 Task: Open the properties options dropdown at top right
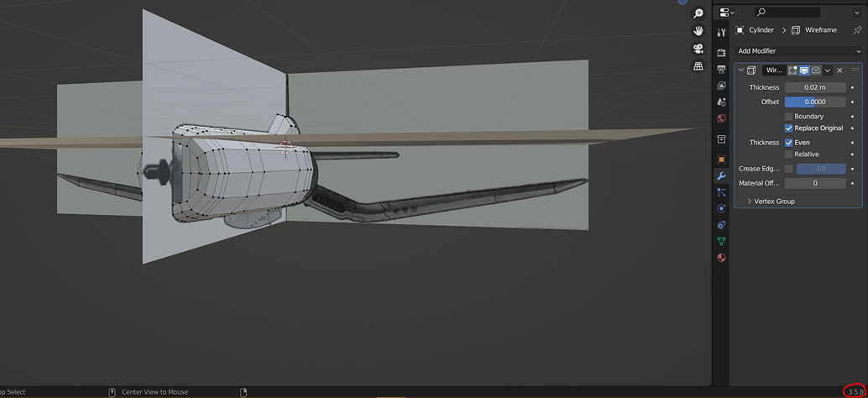pos(855,13)
